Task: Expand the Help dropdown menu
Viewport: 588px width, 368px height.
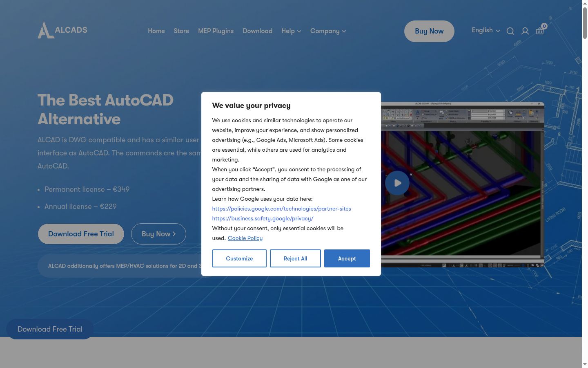Action: coord(291,31)
